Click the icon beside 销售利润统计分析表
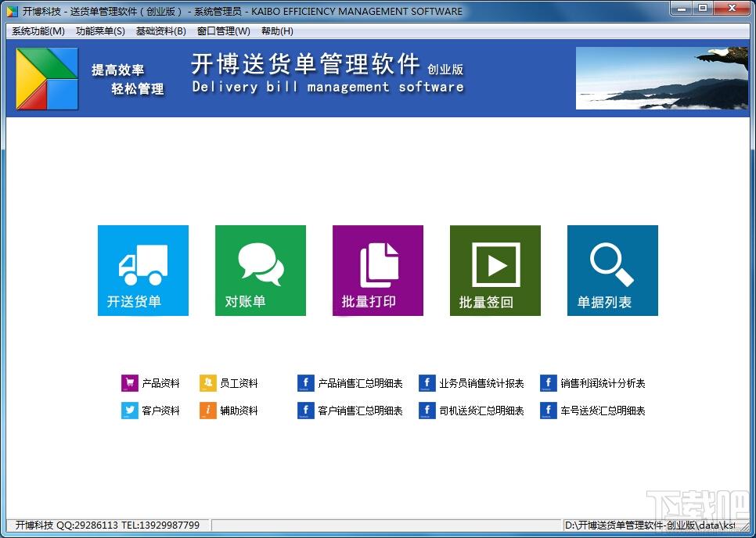The height and width of the screenshot is (538, 756). pos(548,383)
